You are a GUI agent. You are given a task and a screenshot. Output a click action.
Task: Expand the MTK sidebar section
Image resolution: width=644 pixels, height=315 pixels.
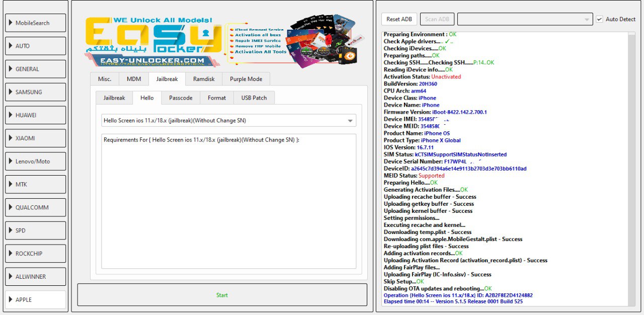pyautogui.click(x=35, y=184)
